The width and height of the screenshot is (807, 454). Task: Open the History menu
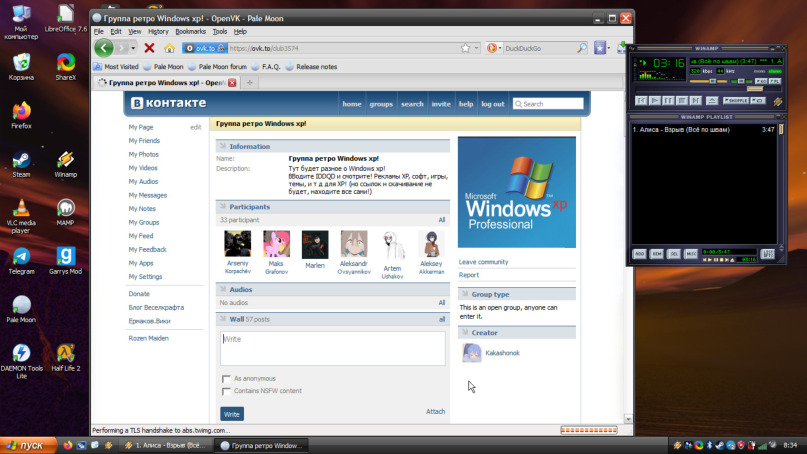click(x=158, y=32)
